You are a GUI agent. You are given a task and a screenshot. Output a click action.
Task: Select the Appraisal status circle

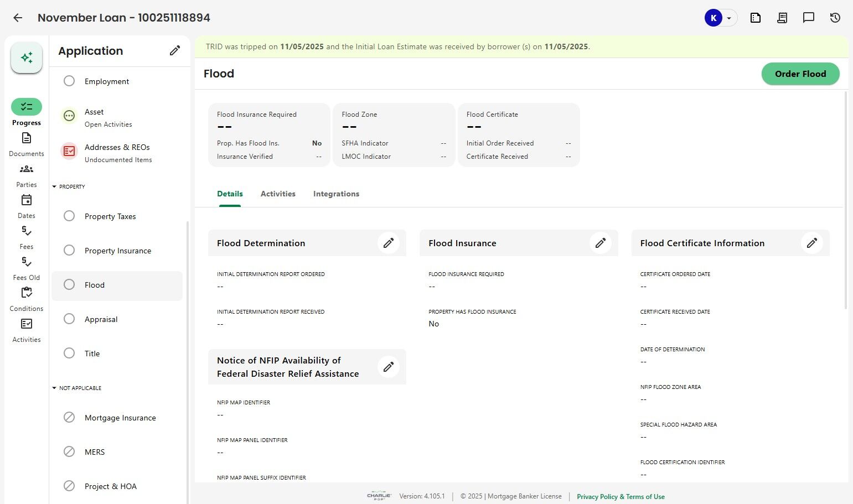click(69, 319)
